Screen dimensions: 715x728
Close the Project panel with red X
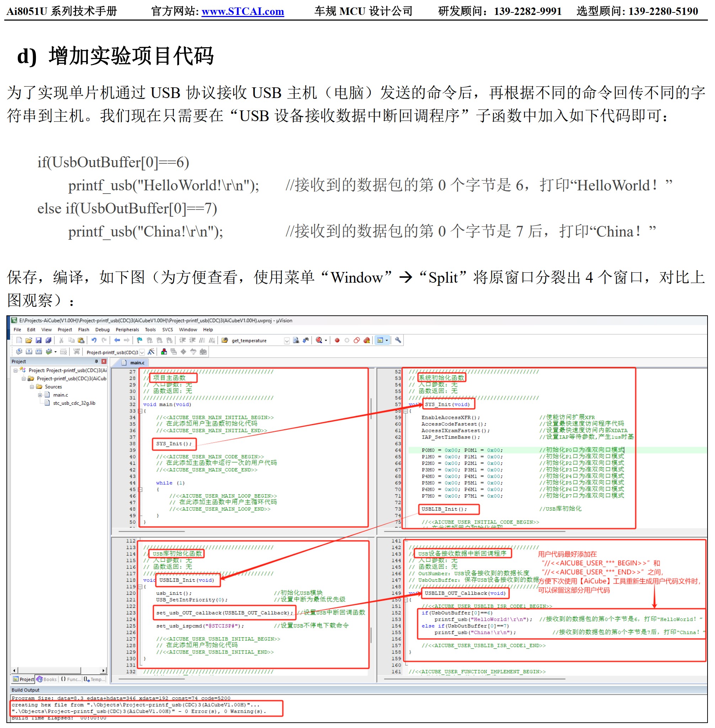tap(104, 362)
